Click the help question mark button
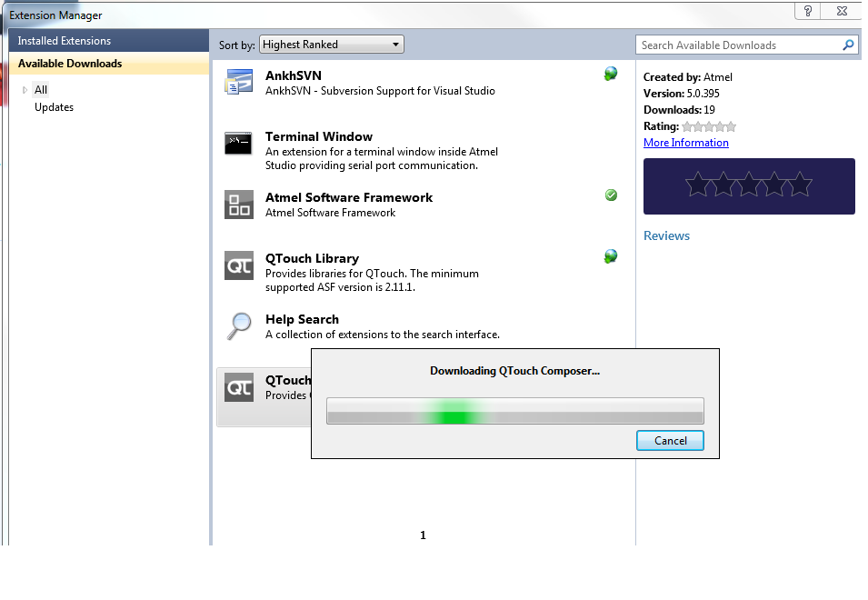Screen dimensions: 868x600 click(x=808, y=11)
